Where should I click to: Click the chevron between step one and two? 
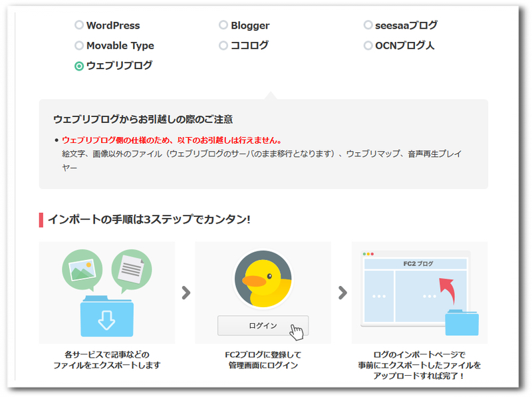click(186, 293)
